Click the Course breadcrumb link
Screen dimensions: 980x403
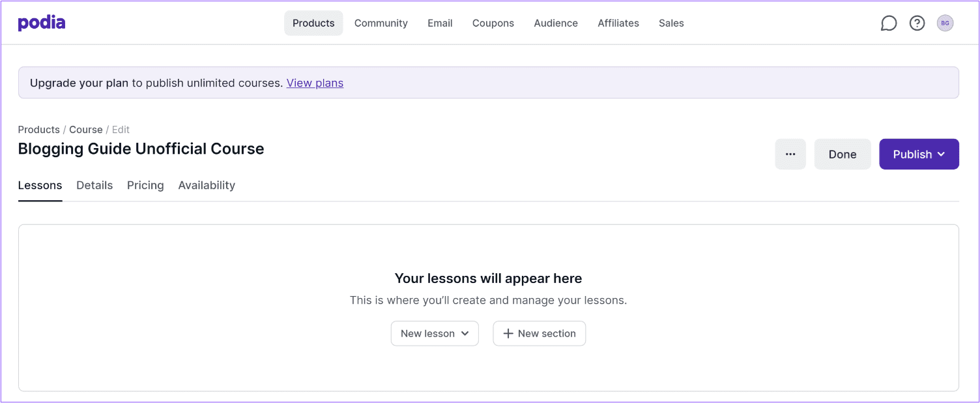[x=86, y=130]
